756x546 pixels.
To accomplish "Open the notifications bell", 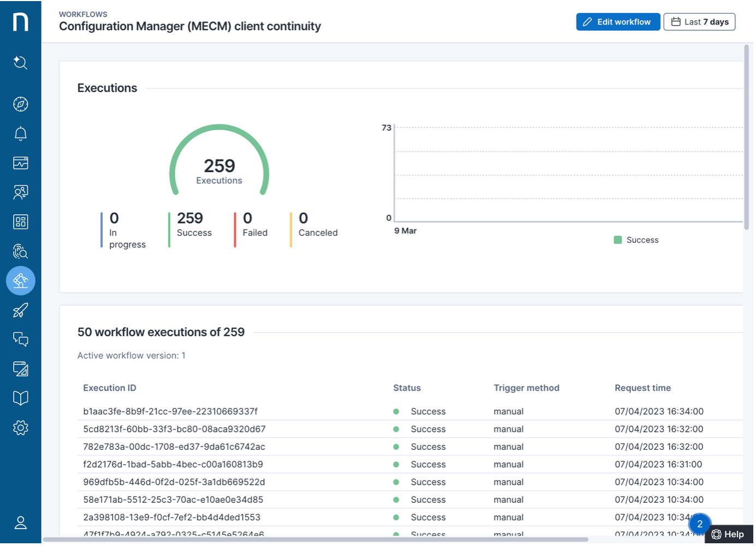I will pos(20,133).
